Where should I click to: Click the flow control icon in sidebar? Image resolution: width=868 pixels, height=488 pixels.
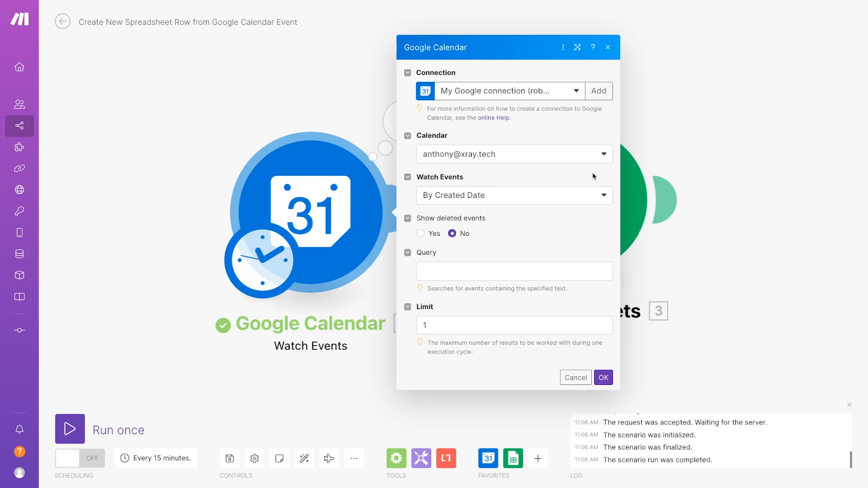20,330
